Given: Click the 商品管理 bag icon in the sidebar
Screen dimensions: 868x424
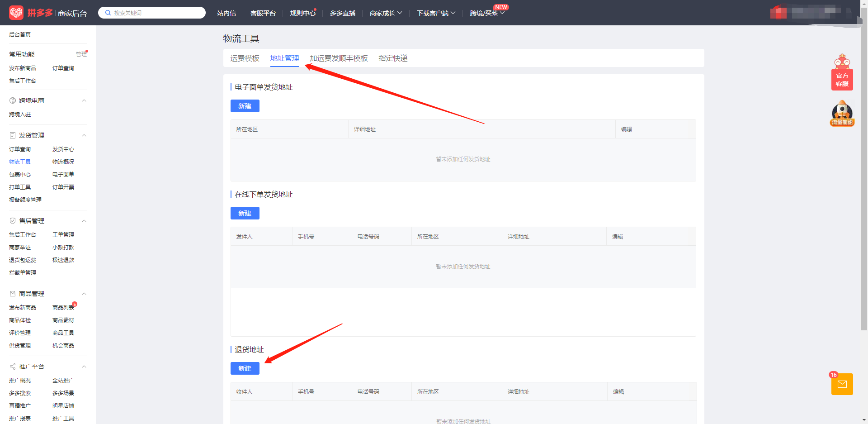Looking at the screenshot, I should click(x=13, y=294).
